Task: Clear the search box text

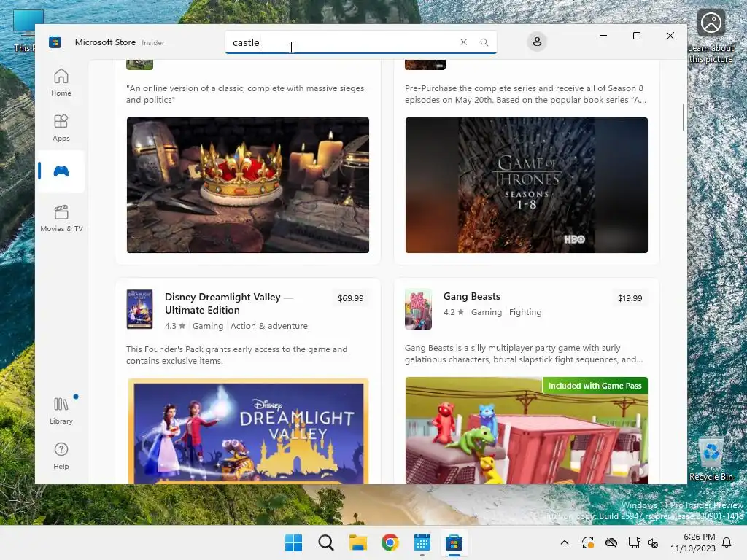Action: click(463, 42)
